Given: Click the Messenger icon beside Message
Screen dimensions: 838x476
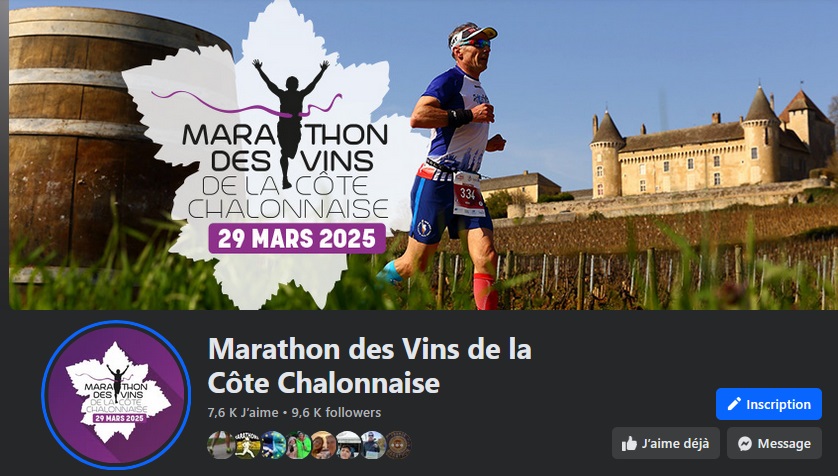Looking at the screenshot, I should click(x=745, y=443).
